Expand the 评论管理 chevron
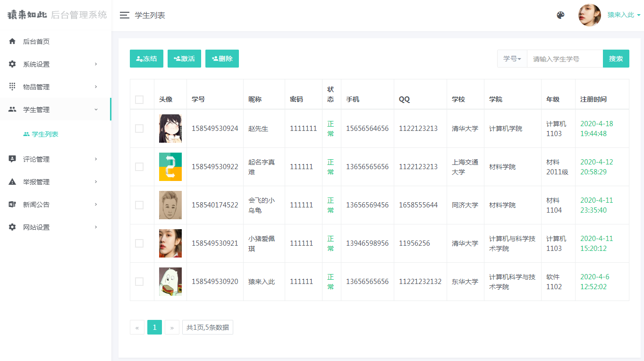This screenshot has height=361, width=644. coord(96,159)
